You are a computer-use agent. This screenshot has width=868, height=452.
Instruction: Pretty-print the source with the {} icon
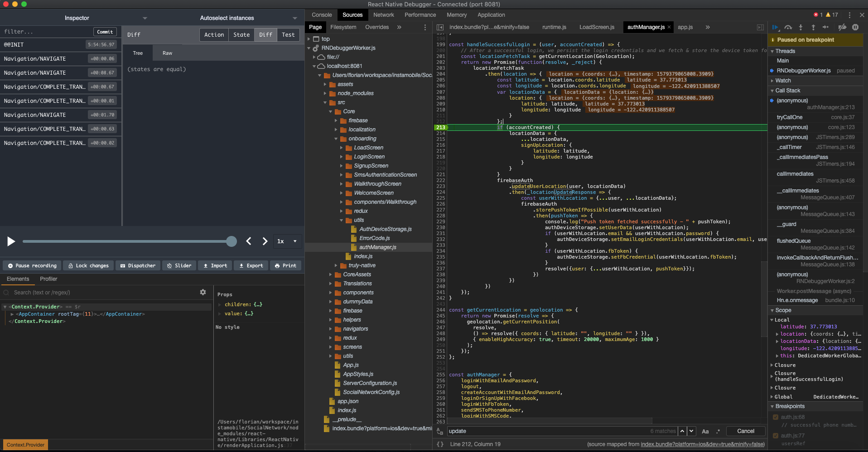(x=440, y=444)
